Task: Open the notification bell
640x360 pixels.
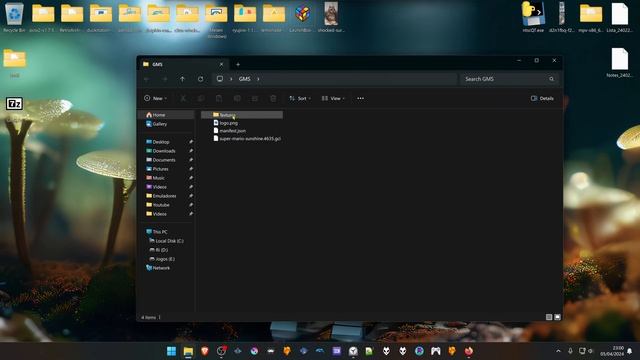Action: (629, 351)
